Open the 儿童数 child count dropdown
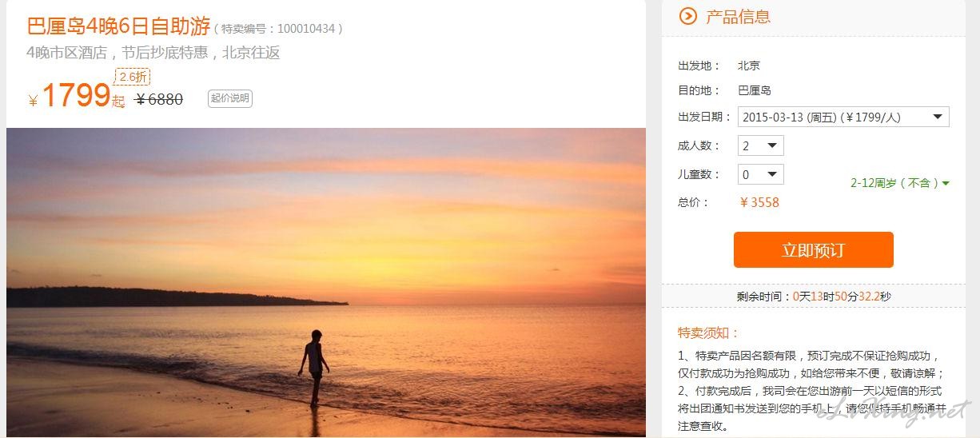Viewport: 980px width, 438px height. (x=761, y=174)
